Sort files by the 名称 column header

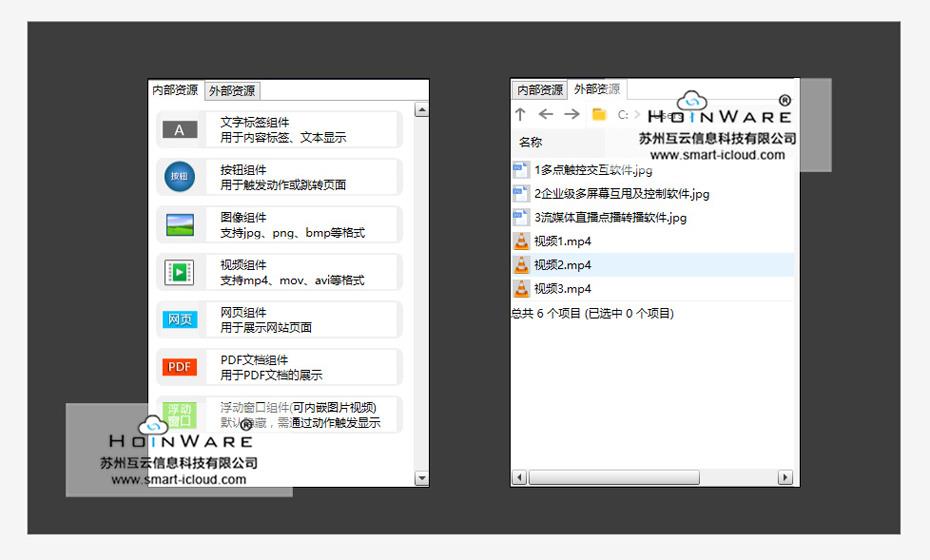[x=531, y=142]
